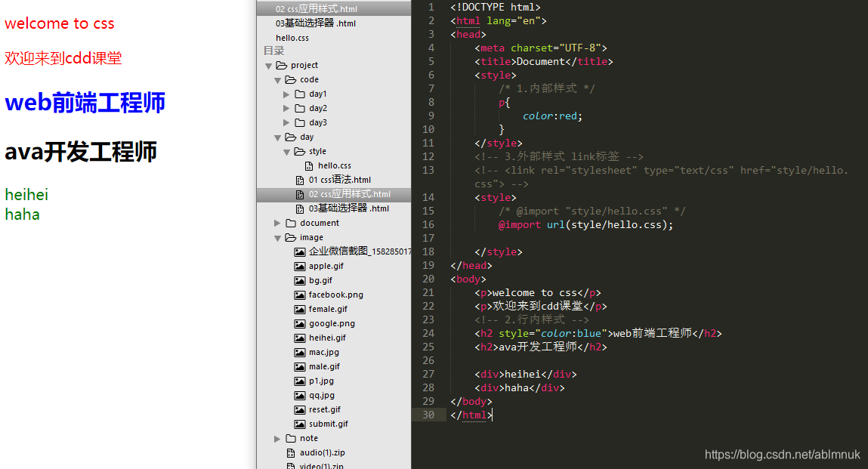Switch to open file 03基础选择器 .html at the top of the list
The height and width of the screenshot is (469, 868).
click(x=316, y=23)
